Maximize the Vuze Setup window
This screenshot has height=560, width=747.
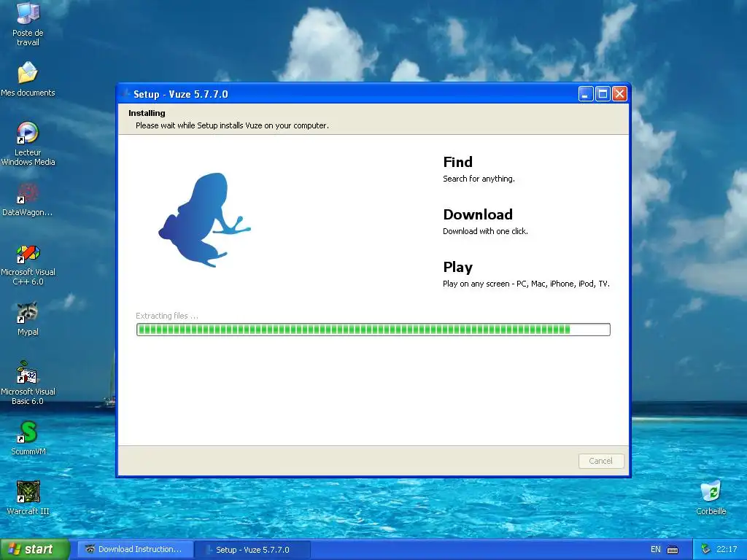[603, 94]
